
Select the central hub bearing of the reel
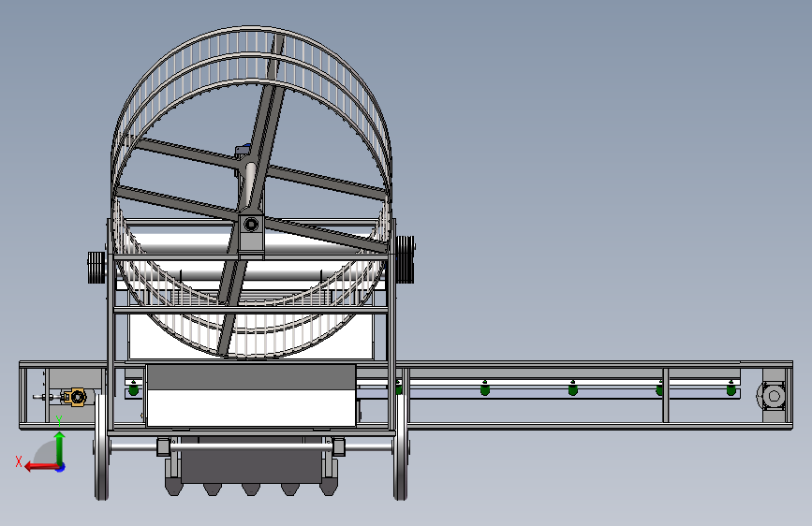[251, 225]
